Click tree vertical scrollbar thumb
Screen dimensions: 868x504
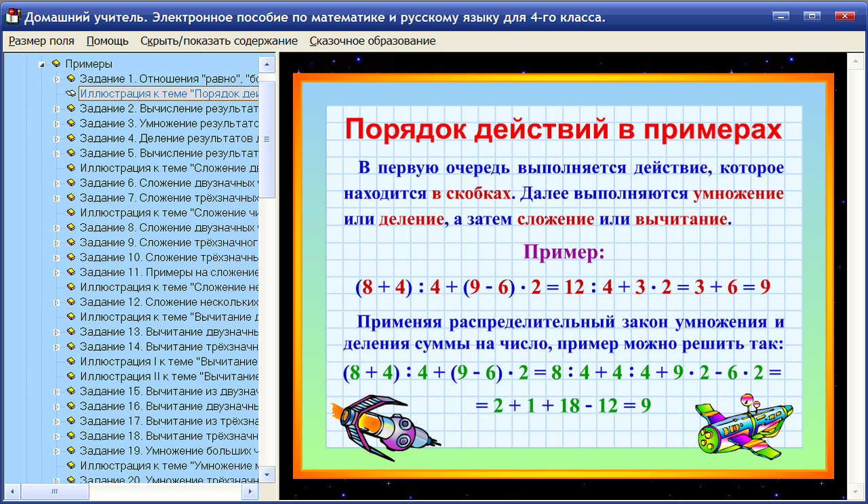point(267,139)
